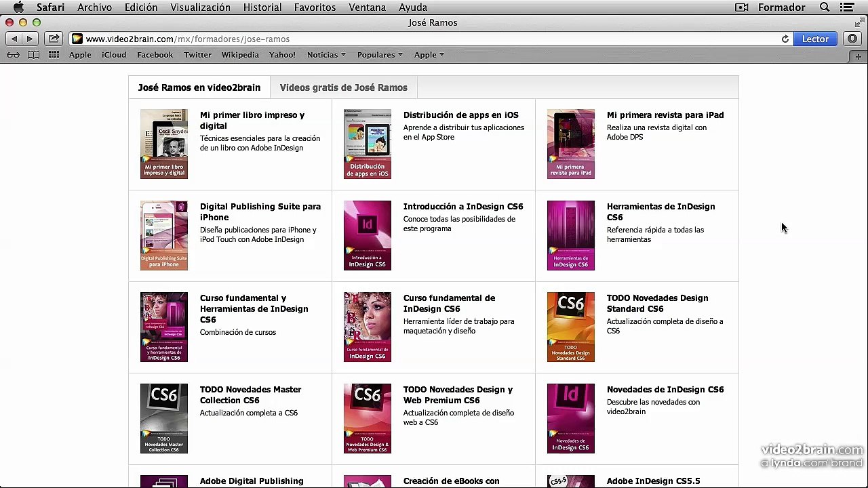Expand the Populares bookmarks dropdown

coord(380,55)
